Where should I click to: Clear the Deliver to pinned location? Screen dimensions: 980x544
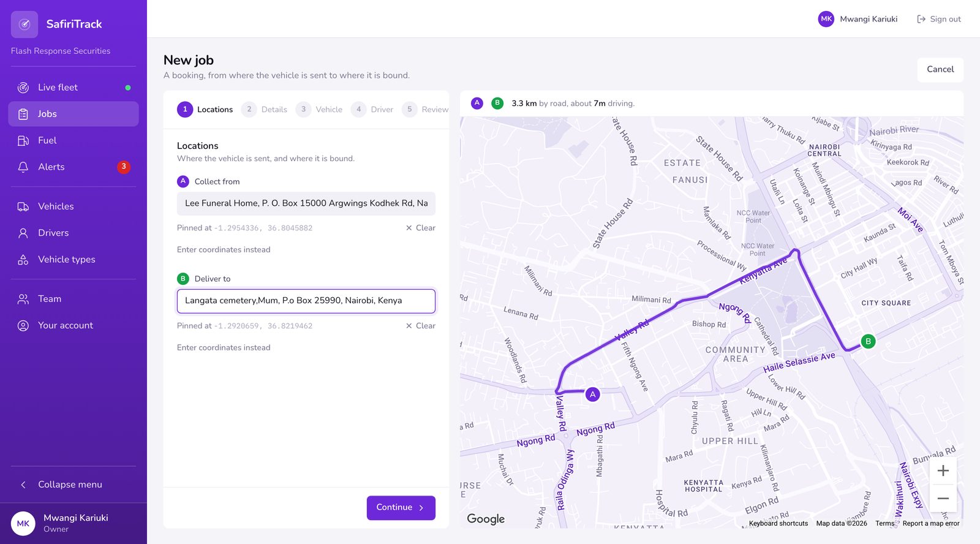421,326
